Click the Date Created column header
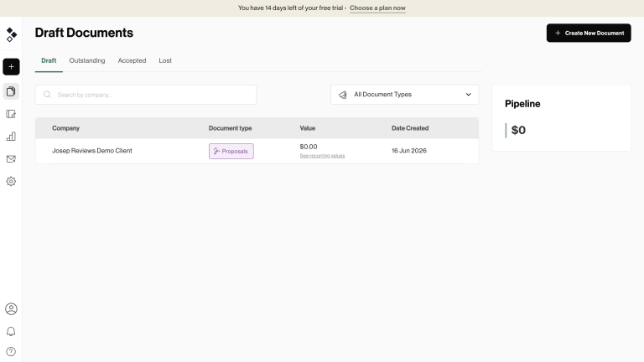The image size is (644, 362). pyautogui.click(x=410, y=128)
